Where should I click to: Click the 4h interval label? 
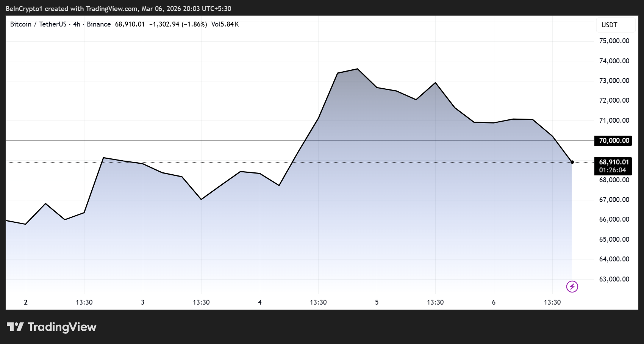[77, 24]
